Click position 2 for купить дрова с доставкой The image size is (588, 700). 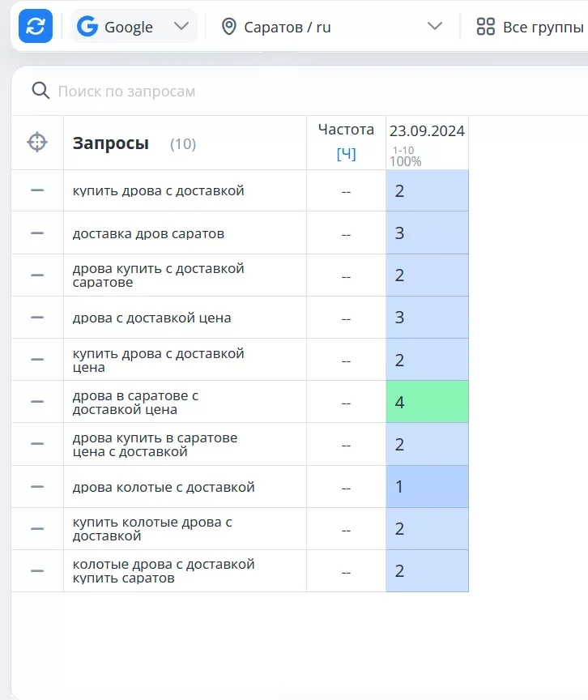(427, 190)
